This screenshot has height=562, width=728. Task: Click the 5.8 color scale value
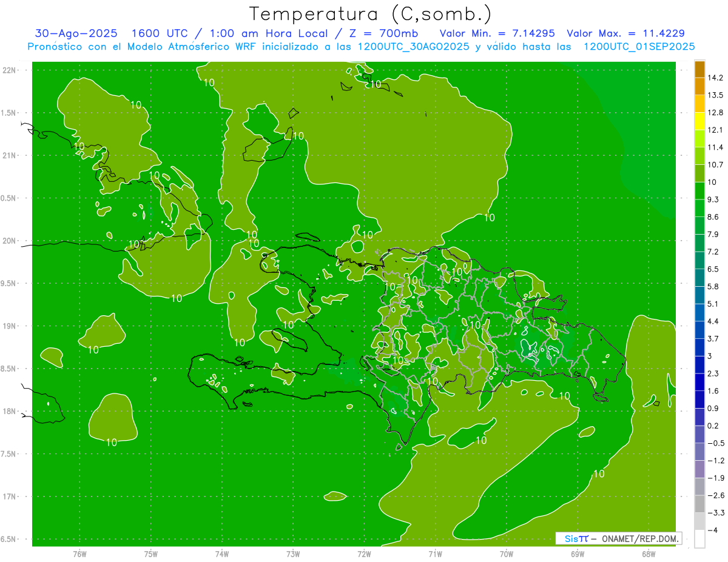[713, 287]
